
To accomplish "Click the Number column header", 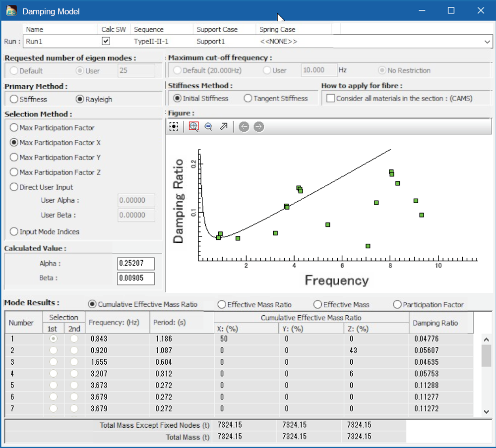I will tap(24, 323).
